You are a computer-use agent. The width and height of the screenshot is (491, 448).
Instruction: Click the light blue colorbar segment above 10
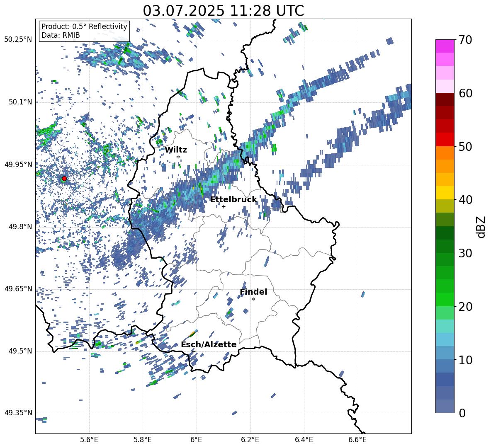tap(445, 353)
